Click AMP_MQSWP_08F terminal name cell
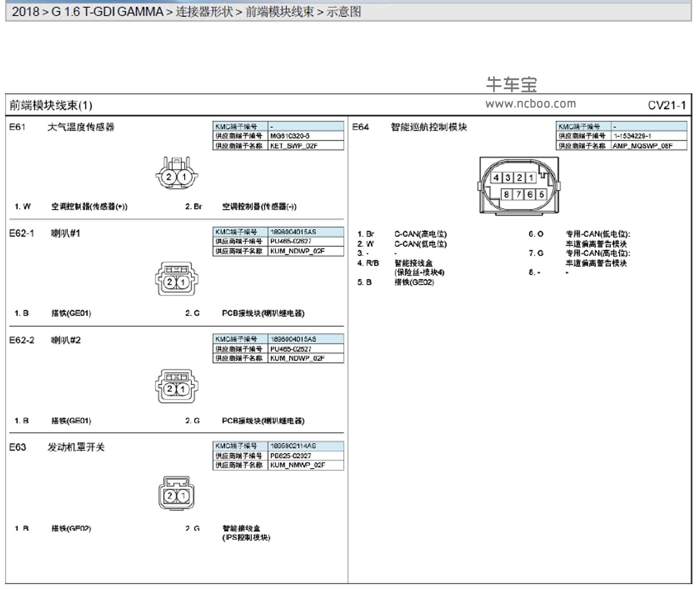 point(649,145)
